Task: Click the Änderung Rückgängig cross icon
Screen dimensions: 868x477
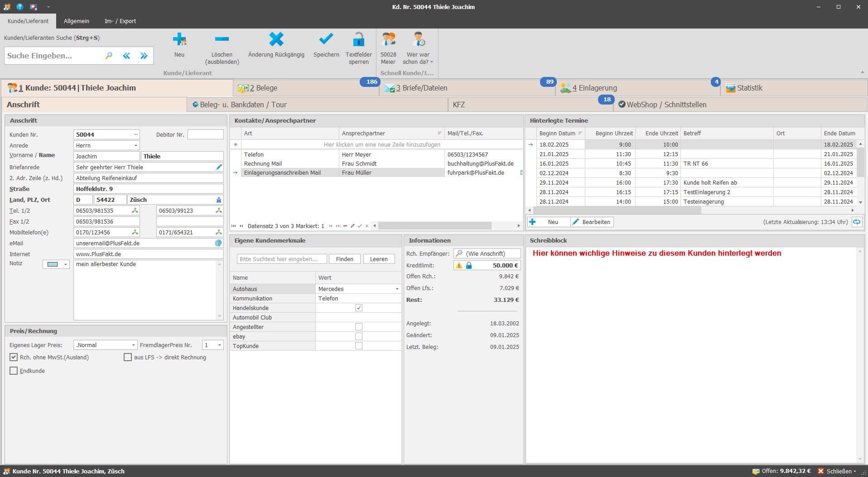Action: [276, 39]
